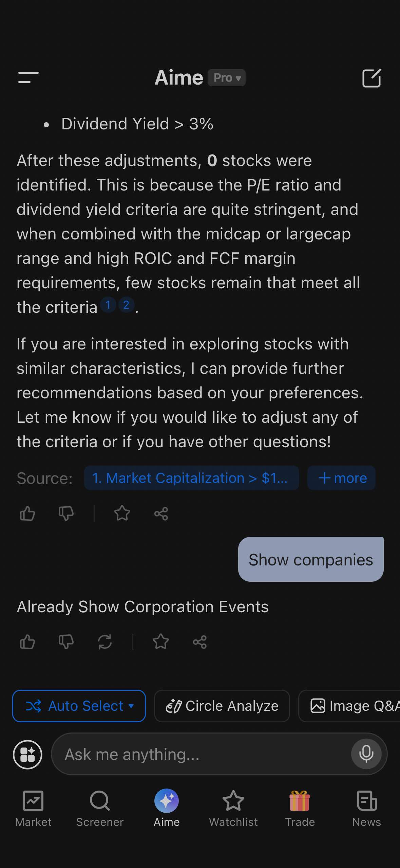Open the apps grid icon beside input

pyautogui.click(x=28, y=755)
